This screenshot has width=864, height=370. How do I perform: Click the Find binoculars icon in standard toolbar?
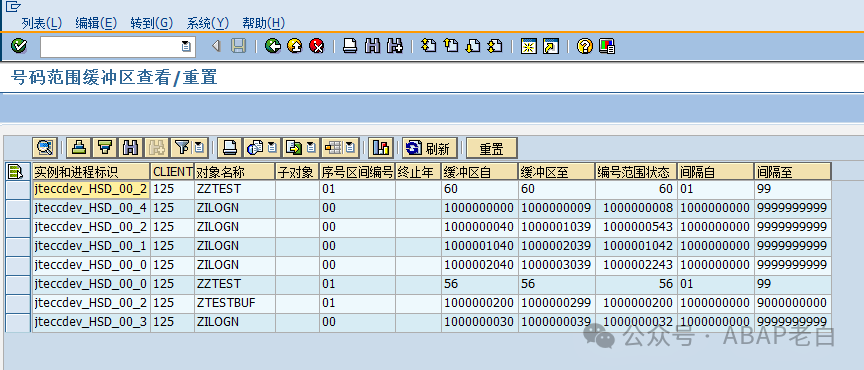tap(372, 46)
